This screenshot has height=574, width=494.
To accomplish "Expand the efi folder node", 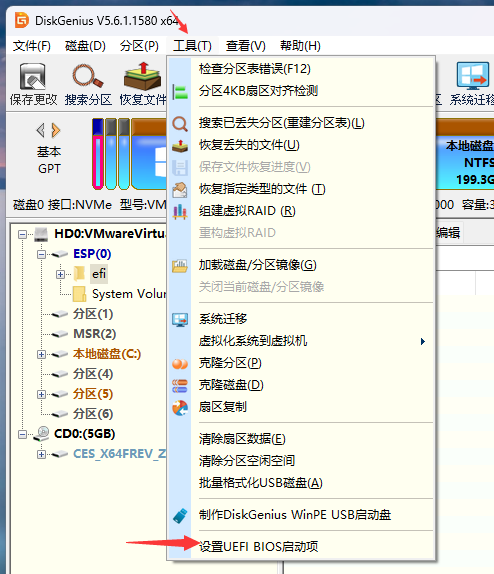I will (60, 274).
